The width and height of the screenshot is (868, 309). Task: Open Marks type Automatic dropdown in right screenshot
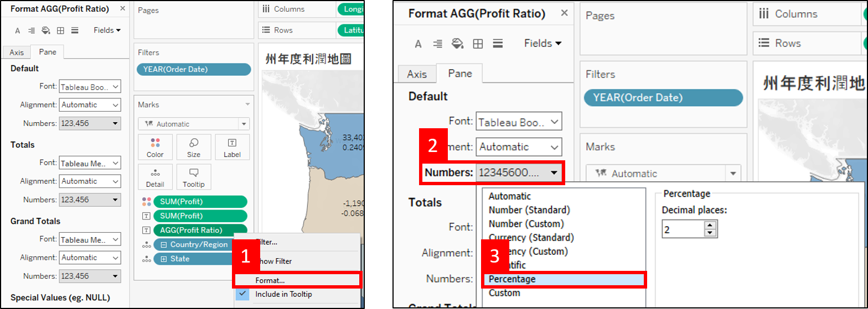coord(664,174)
